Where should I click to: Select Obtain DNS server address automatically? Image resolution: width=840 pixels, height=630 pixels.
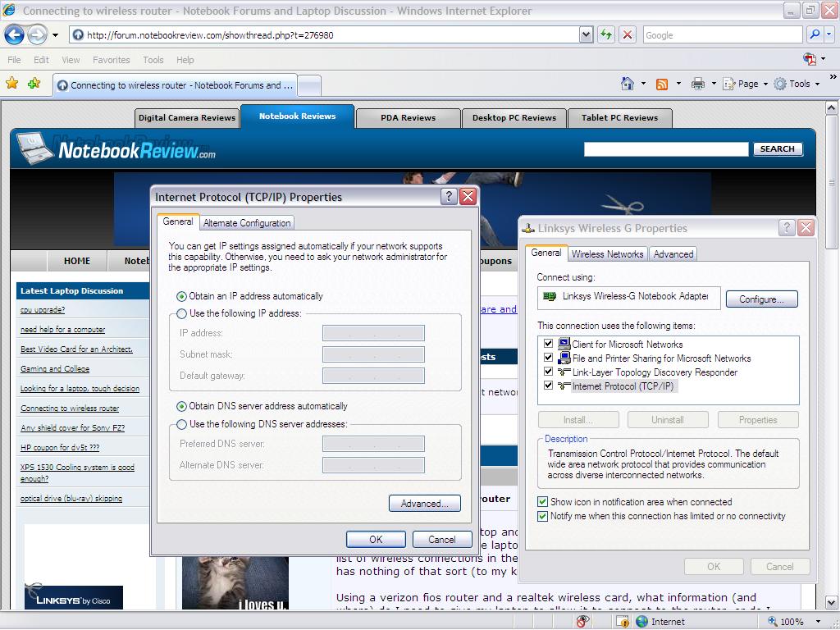181,406
